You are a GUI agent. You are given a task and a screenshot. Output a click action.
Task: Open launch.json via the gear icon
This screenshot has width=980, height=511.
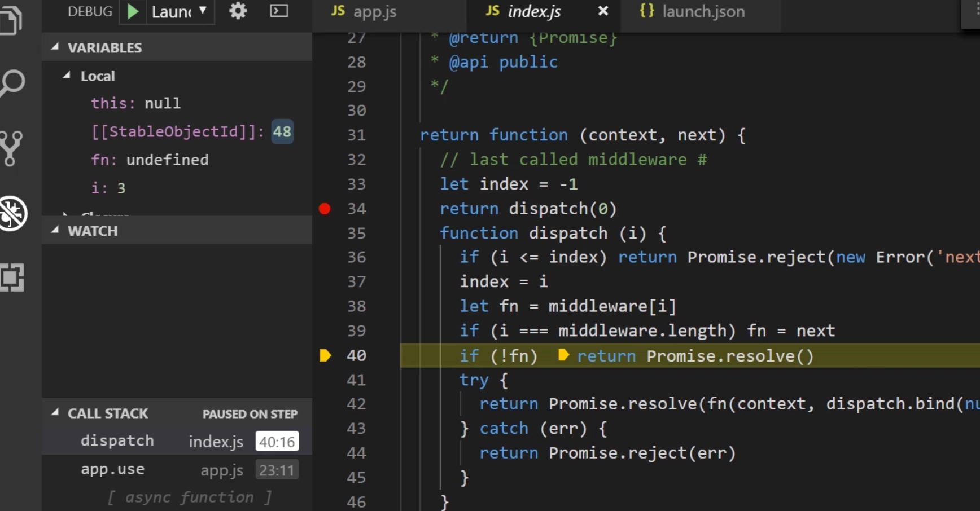click(238, 11)
